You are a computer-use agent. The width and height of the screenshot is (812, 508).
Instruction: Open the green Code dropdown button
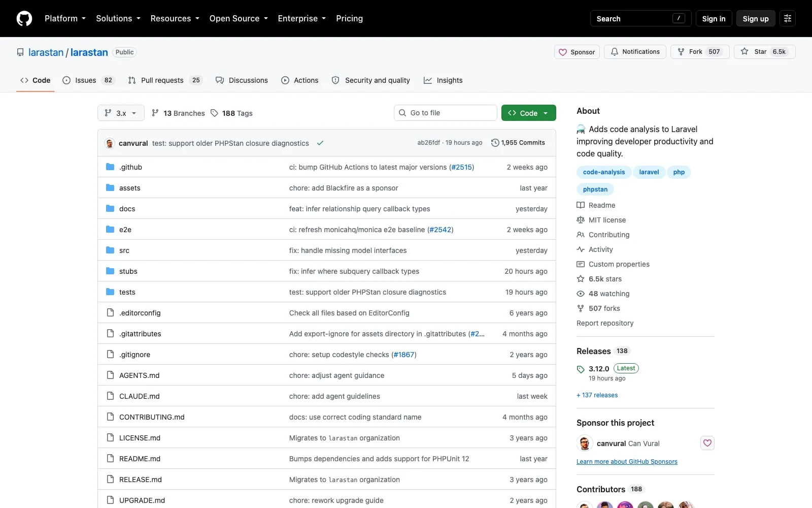[x=529, y=113]
